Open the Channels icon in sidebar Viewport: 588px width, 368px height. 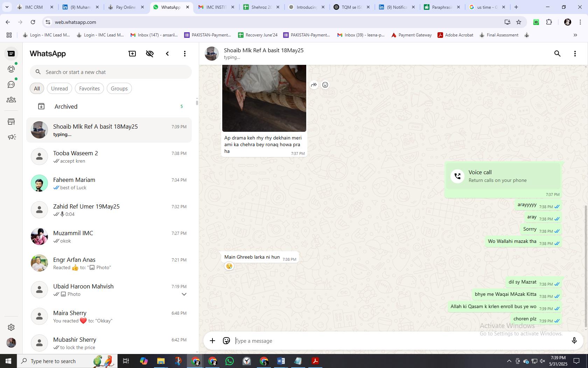click(11, 84)
